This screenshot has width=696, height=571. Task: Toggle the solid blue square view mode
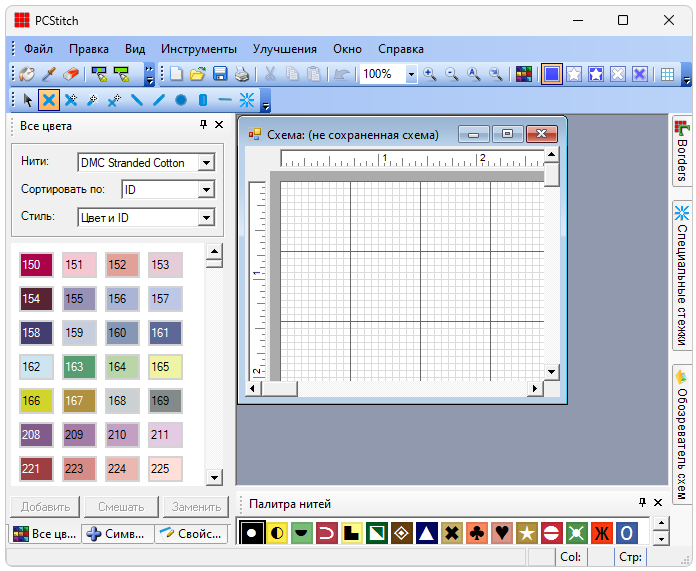[552, 74]
